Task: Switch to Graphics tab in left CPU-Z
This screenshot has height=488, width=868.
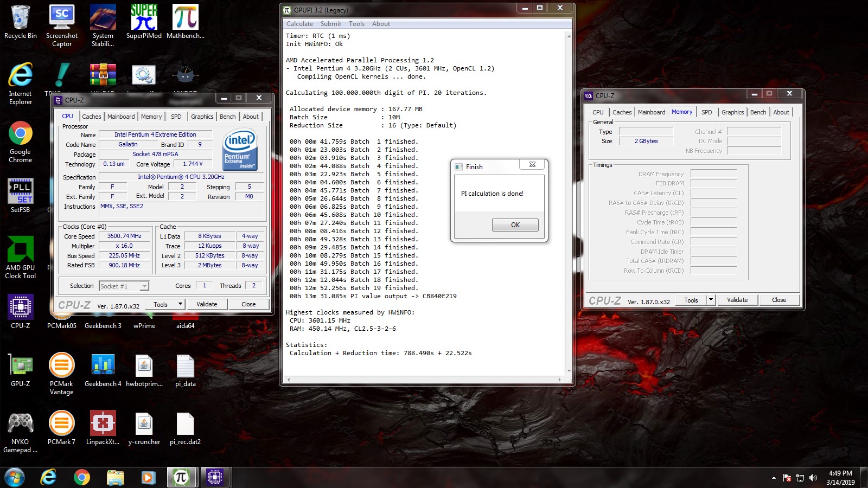Action: coord(202,117)
